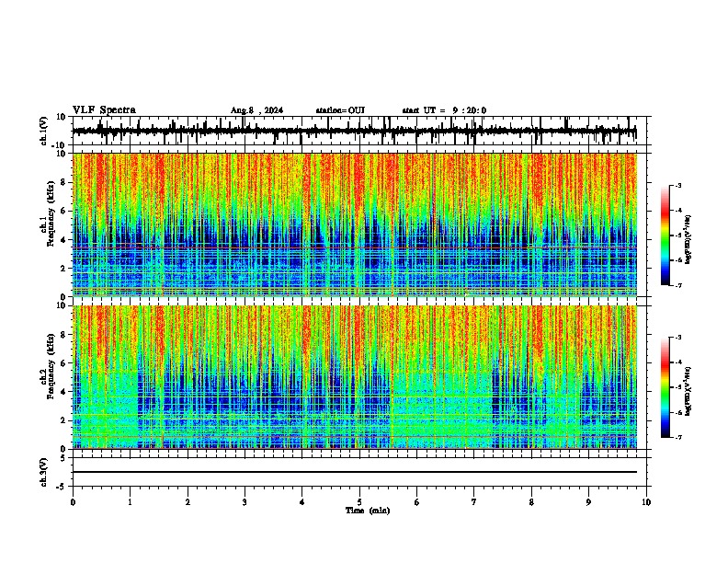Click the ch.2 color scale log(PSD) unit label
The width and height of the screenshot is (728, 563).
coord(688,391)
